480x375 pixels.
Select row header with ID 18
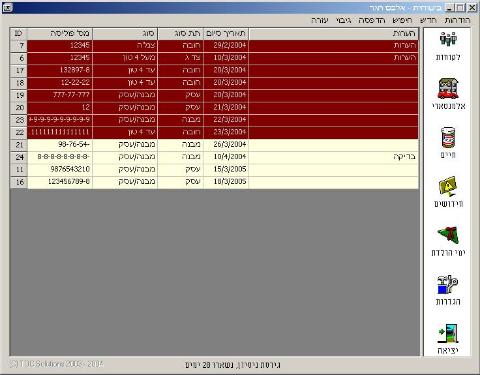tap(19, 83)
